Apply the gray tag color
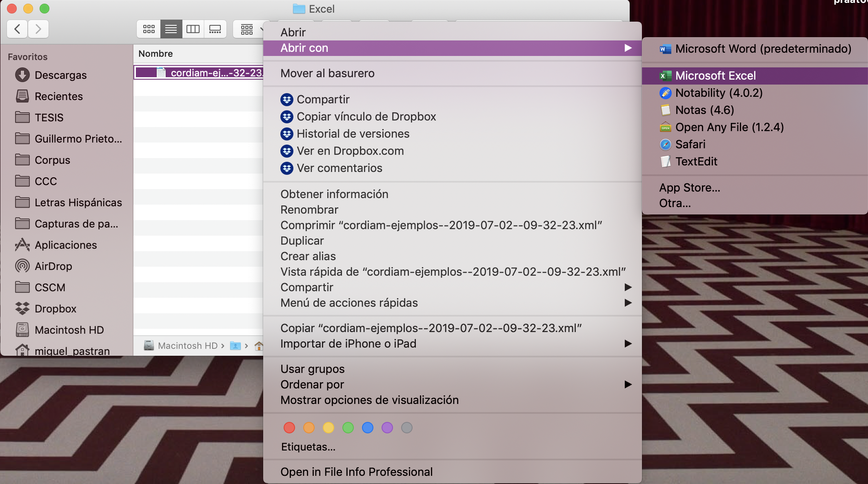The height and width of the screenshot is (484, 868). coord(407,428)
